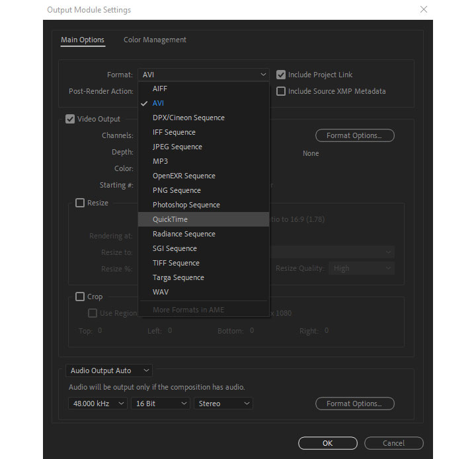Open the Audio Output Auto dropdown
476x459 pixels.
pos(110,371)
